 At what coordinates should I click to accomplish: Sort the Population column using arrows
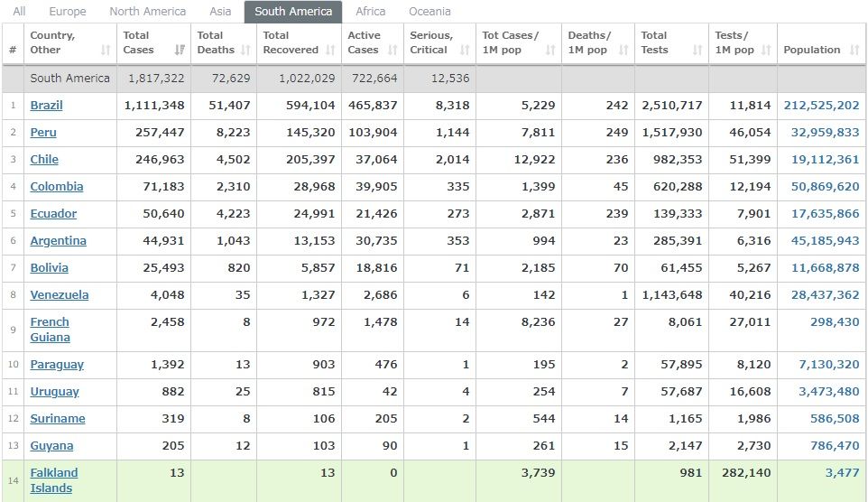coord(854,50)
